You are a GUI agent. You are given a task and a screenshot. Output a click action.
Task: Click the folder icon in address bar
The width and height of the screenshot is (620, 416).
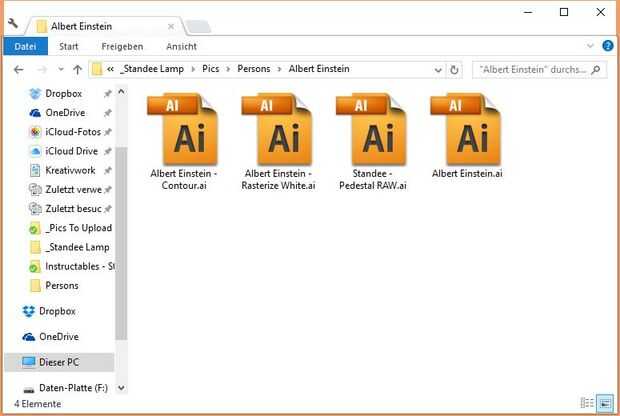97,70
